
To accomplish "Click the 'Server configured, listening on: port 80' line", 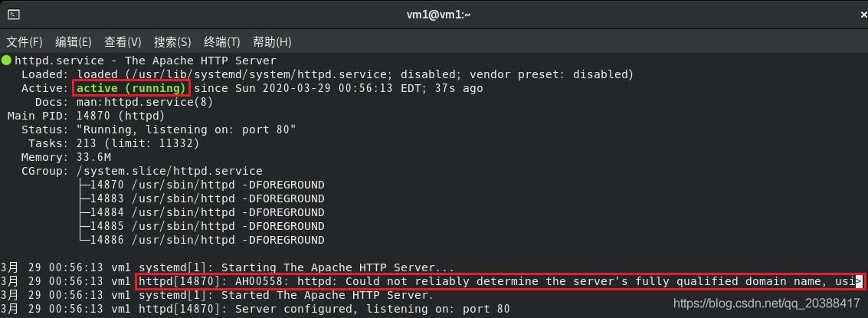I will (x=372, y=309).
